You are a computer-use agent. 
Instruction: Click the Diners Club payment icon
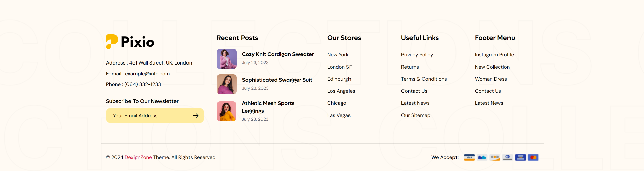tap(507, 157)
